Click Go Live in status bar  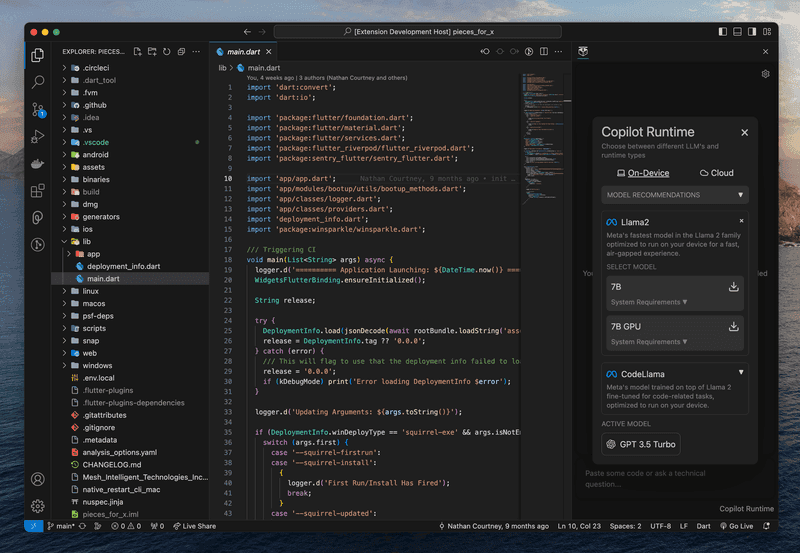coord(736,526)
